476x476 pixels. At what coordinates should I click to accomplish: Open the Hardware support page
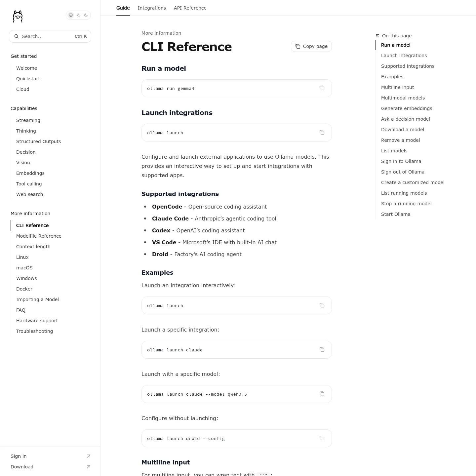[37, 321]
